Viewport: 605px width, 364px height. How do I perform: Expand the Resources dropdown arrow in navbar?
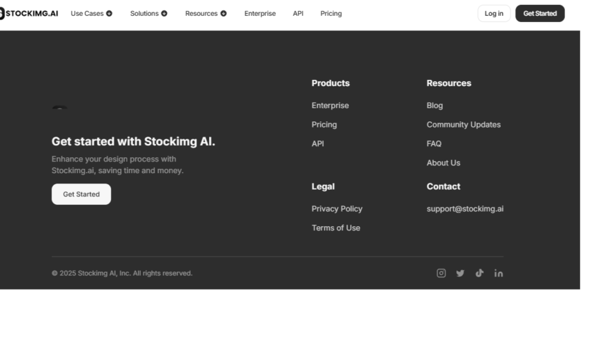224,14
